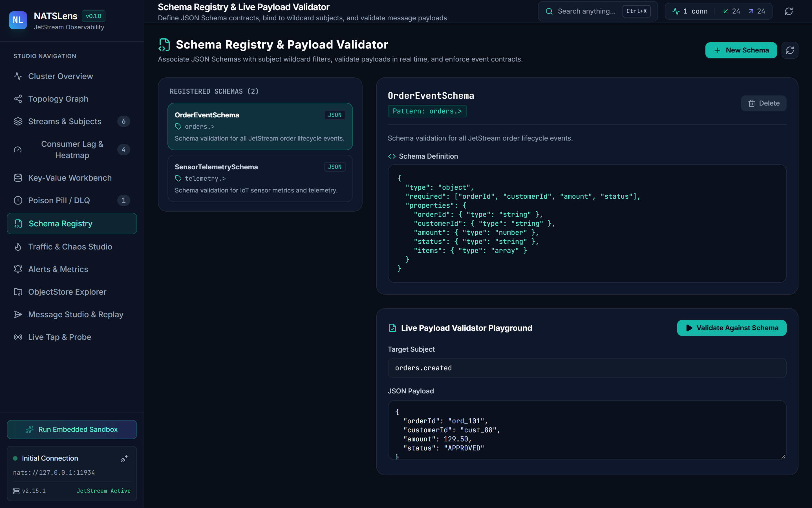Click the Key-Value Workbench database icon
The width and height of the screenshot is (812, 508).
coord(18,178)
